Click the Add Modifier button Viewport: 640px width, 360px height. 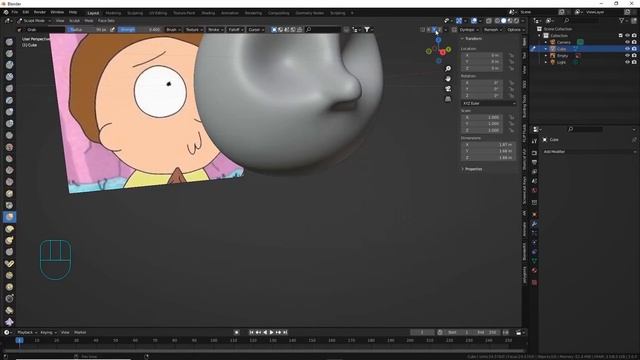coord(589,152)
